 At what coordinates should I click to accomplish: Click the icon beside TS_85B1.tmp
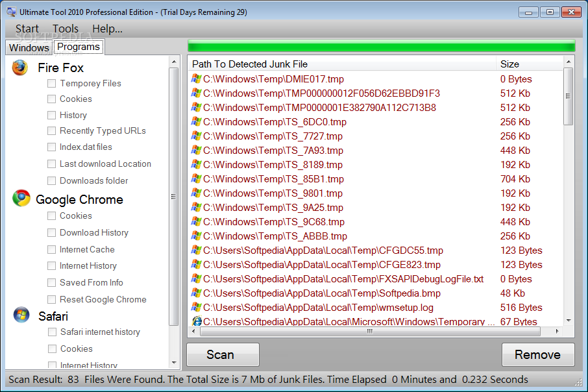point(197,178)
